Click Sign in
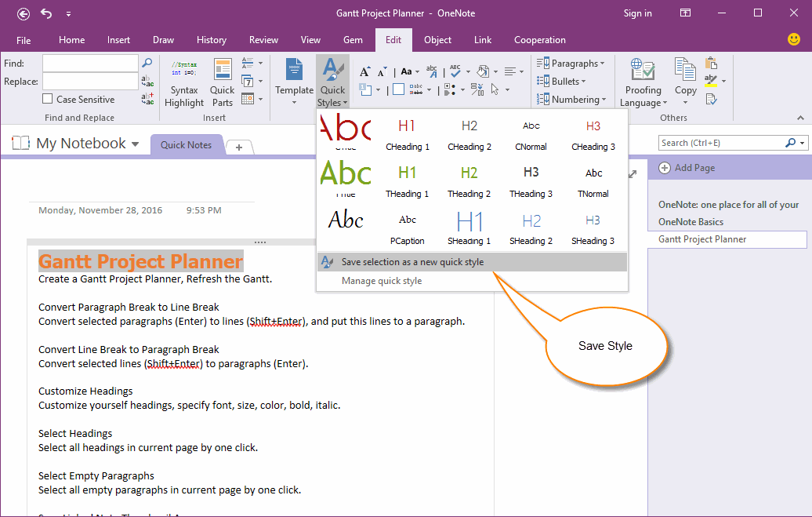Viewport: 812px width, 517px height. coord(637,13)
